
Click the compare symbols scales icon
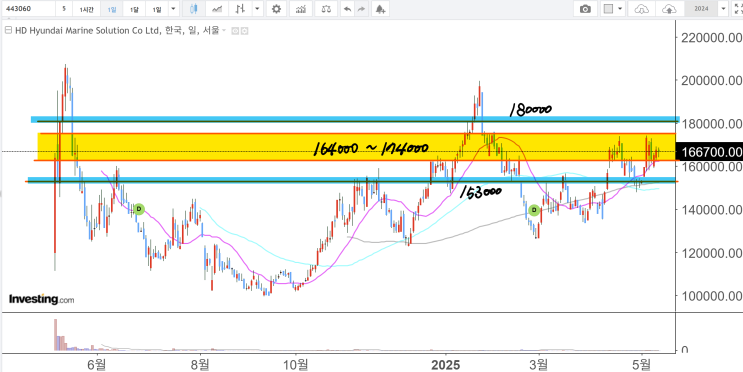click(x=326, y=9)
